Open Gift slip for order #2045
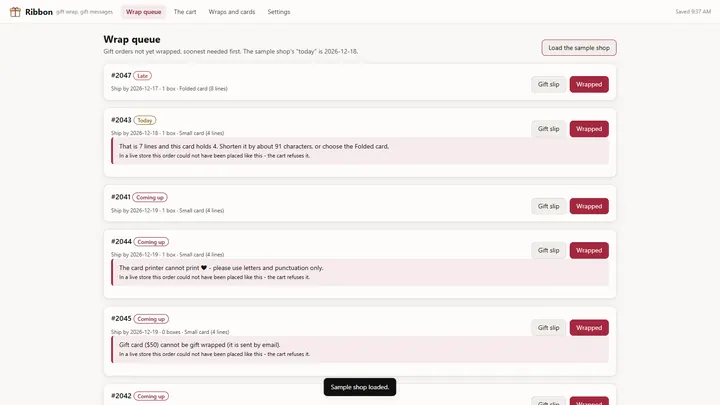 tap(548, 328)
